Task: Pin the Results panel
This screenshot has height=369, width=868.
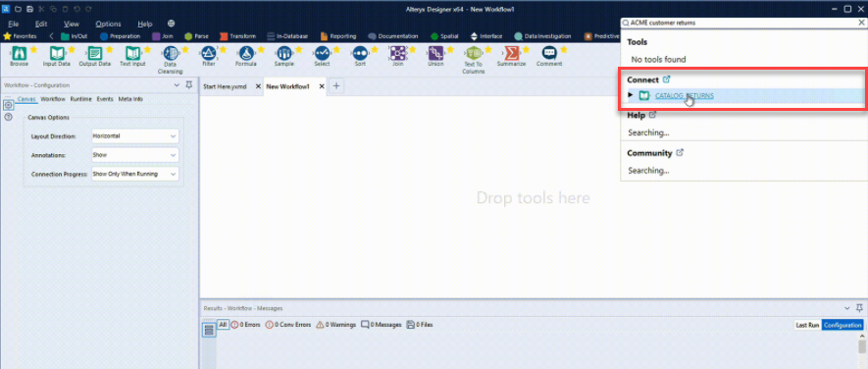Action: pos(859,307)
